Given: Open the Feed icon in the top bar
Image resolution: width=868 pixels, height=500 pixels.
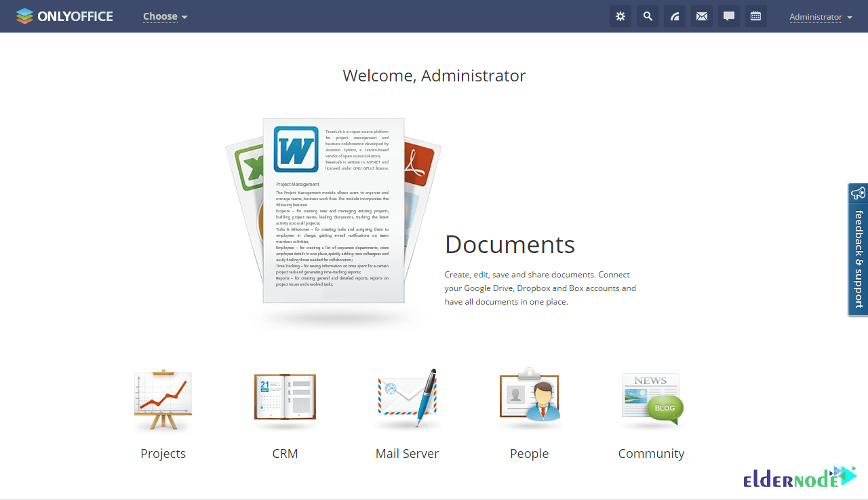Looking at the screenshot, I should coord(674,16).
